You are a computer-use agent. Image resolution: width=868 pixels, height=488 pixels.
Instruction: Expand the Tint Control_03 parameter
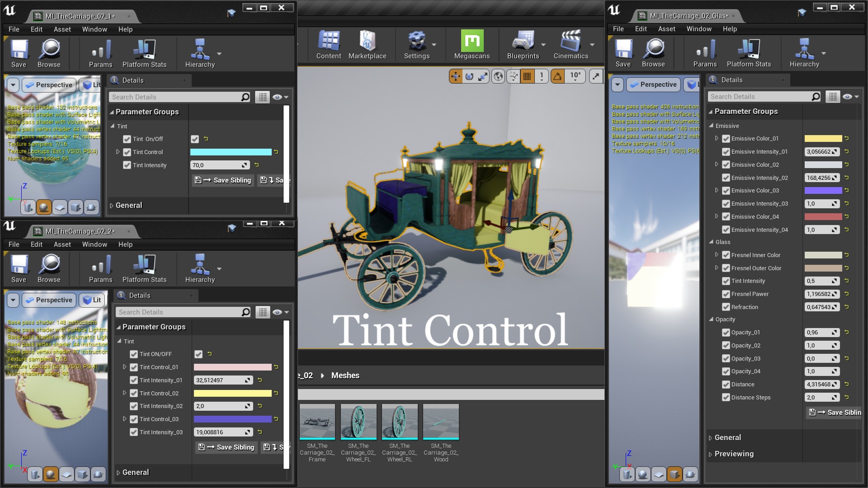(x=125, y=419)
